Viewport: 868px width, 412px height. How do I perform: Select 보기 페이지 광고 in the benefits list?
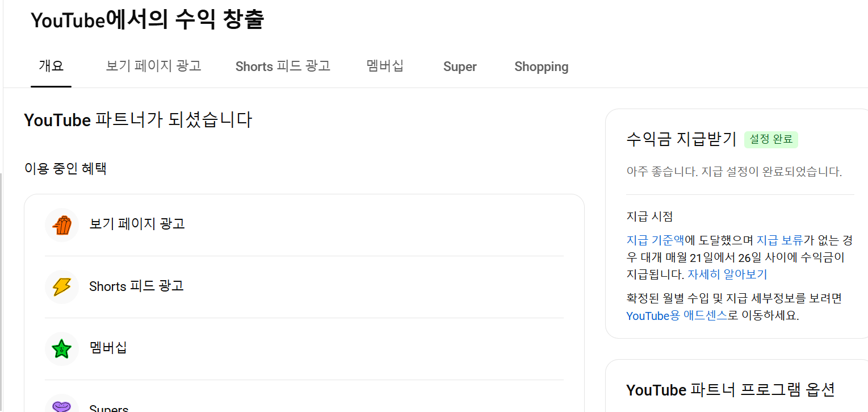137,224
